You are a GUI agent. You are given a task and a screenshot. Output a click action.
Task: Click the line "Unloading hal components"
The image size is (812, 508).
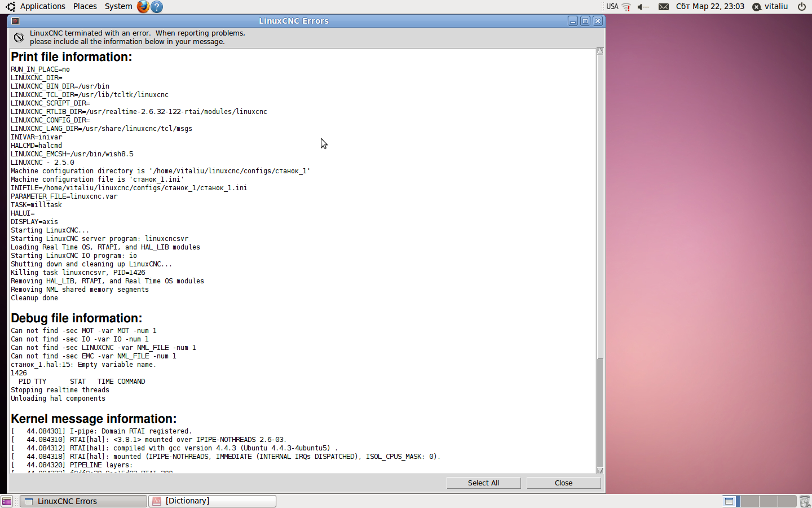click(x=58, y=398)
